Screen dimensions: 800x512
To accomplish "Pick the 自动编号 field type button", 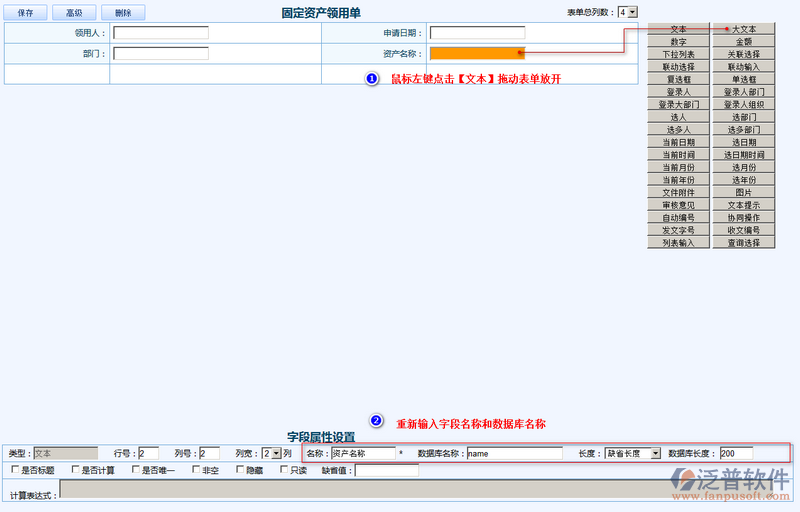I will (678, 217).
